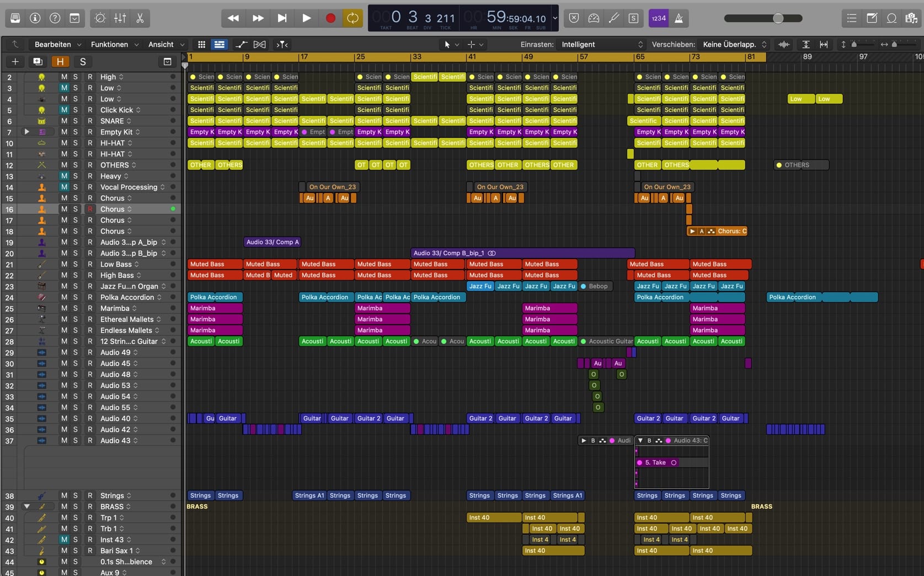
Task: Open the List Editors icon
Action: [851, 18]
